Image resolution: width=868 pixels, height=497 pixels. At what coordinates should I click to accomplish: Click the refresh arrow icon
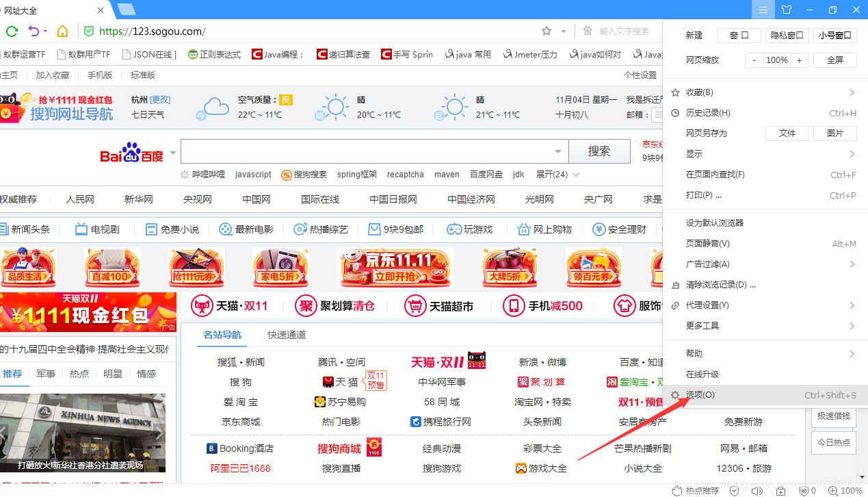click(x=12, y=31)
